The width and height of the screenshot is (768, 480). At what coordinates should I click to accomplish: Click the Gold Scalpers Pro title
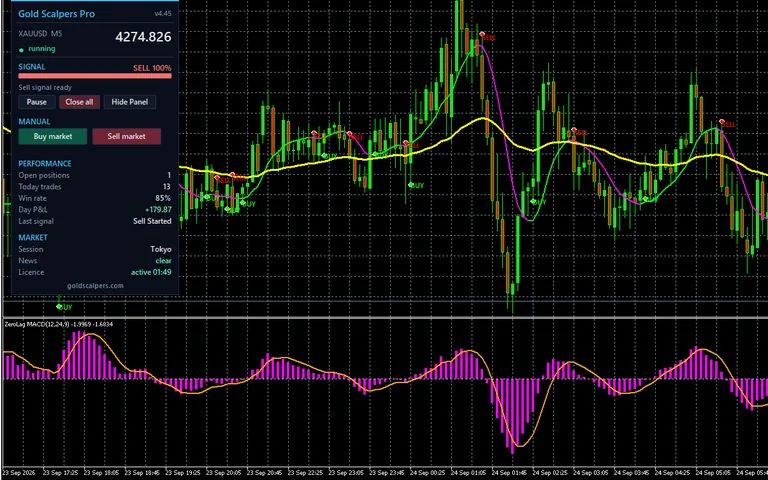[56, 14]
